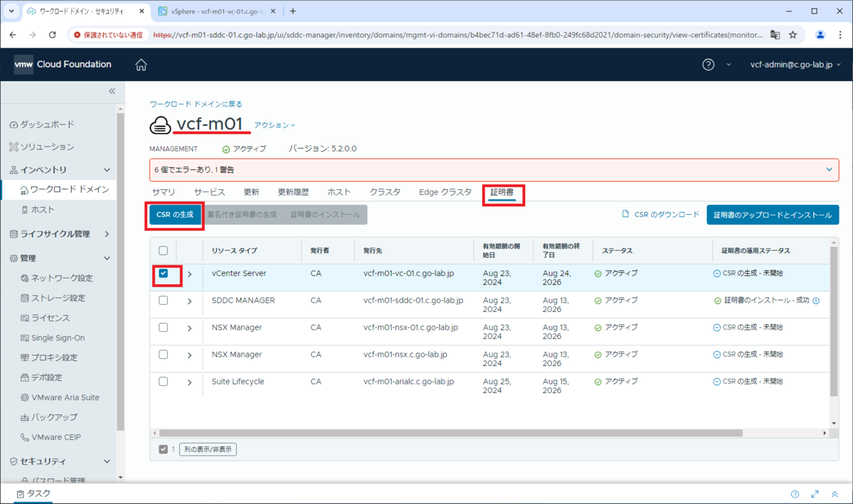The height and width of the screenshot is (504, 853).
Task: Click info icon next to 証明書のインストール - 成功
Action: [816, 301]
